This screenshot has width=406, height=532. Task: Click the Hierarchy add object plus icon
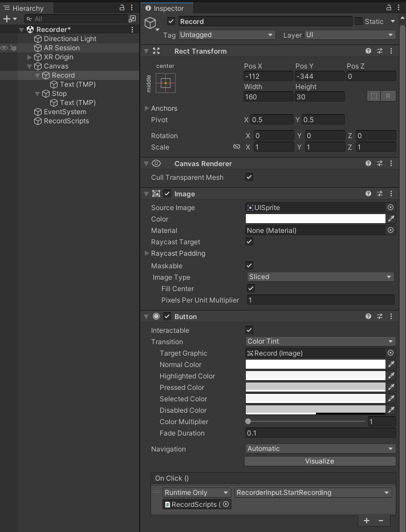(7, 19)
